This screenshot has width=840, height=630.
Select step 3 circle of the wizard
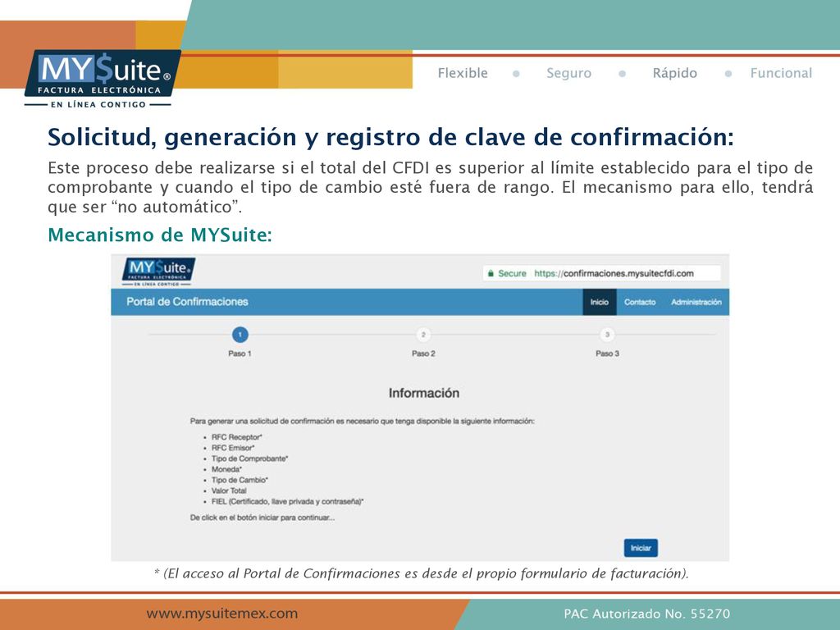[x=607, y=335]
